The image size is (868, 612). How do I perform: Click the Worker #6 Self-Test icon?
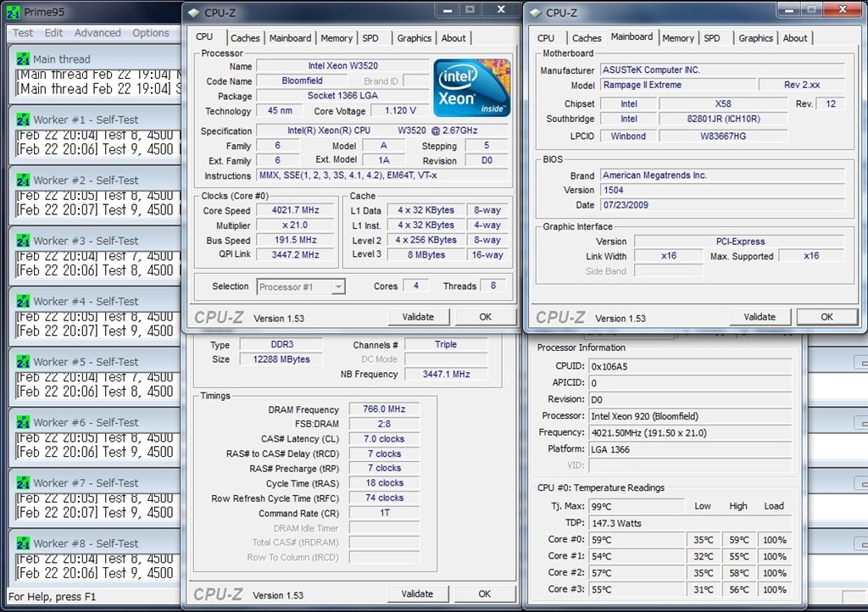click(x=23, y=422)
